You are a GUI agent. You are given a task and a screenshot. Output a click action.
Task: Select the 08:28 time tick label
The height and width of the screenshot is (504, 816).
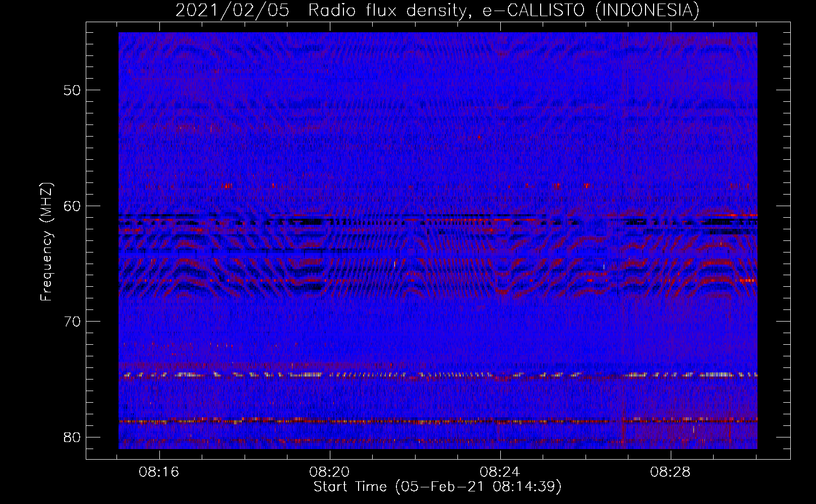670,472
